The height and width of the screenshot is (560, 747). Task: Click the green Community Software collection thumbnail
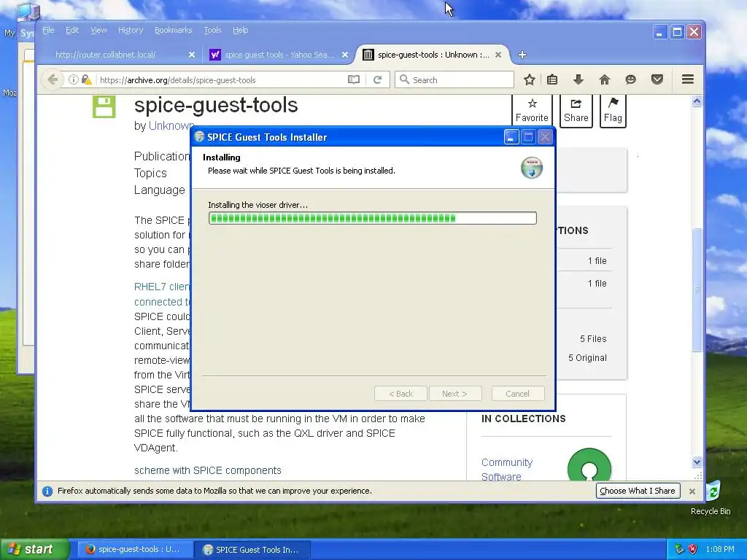point(589,464)
